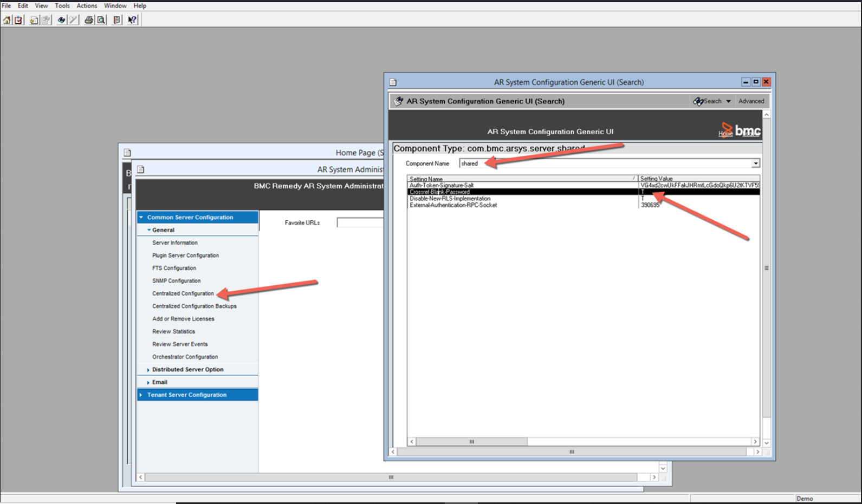
Task: Click the Favorite URLs input field
Action: click(x=360, y=222)
